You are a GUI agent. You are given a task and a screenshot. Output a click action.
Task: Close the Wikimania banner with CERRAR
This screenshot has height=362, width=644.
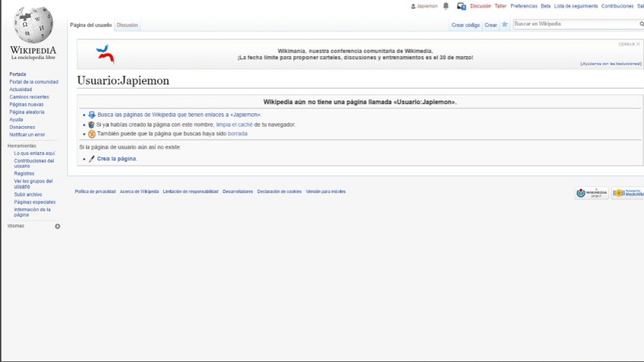(629, 44)
